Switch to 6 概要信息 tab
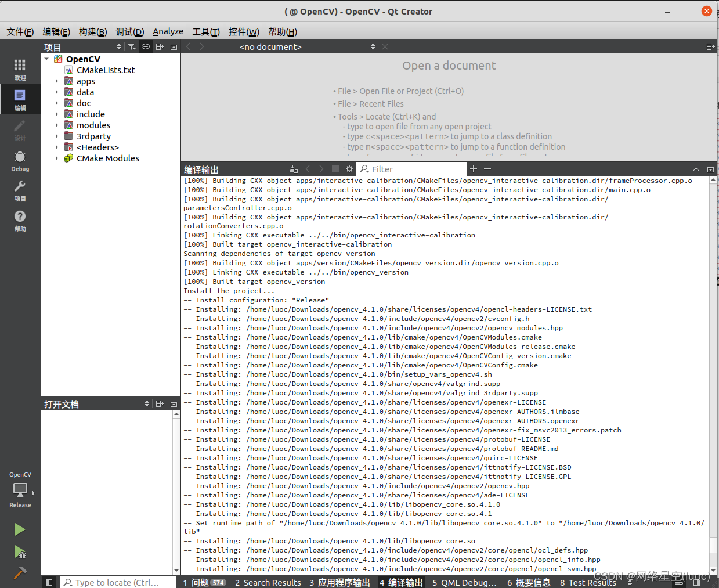719x588 pixels. (529, 582)
